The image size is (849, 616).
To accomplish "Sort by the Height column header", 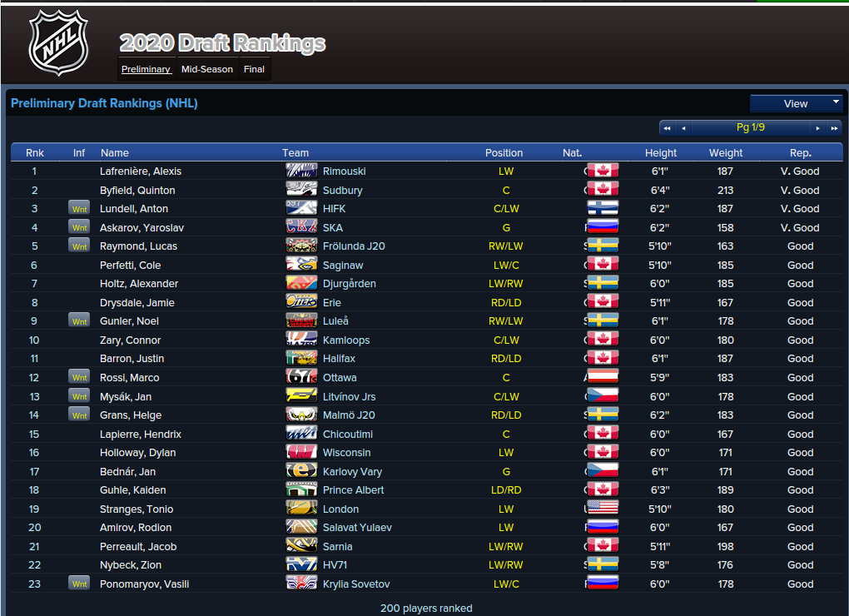I will (x=661, y=152).
